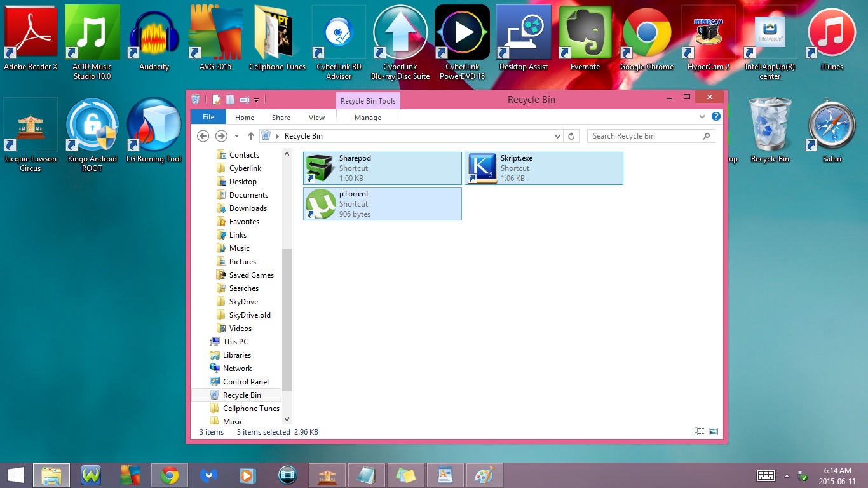Image resolution: width=868 pixels, height=488 pixels.
Task: Open Documents in the navigation pane
Action: pos(248,195)
